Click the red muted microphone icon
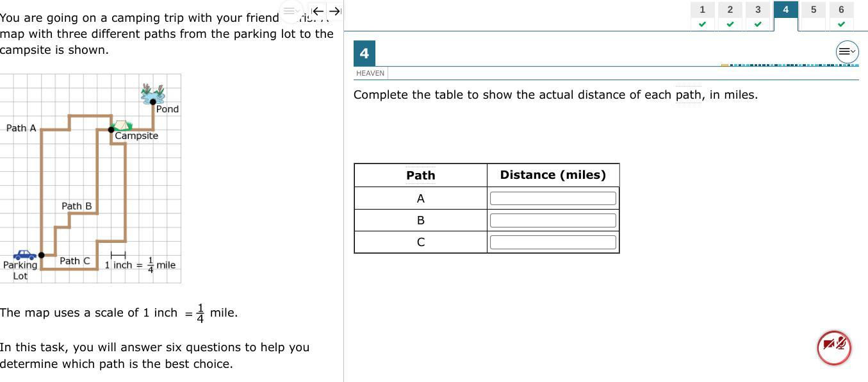868x382 pixels. pyautogui.click(x=834, y=347)
